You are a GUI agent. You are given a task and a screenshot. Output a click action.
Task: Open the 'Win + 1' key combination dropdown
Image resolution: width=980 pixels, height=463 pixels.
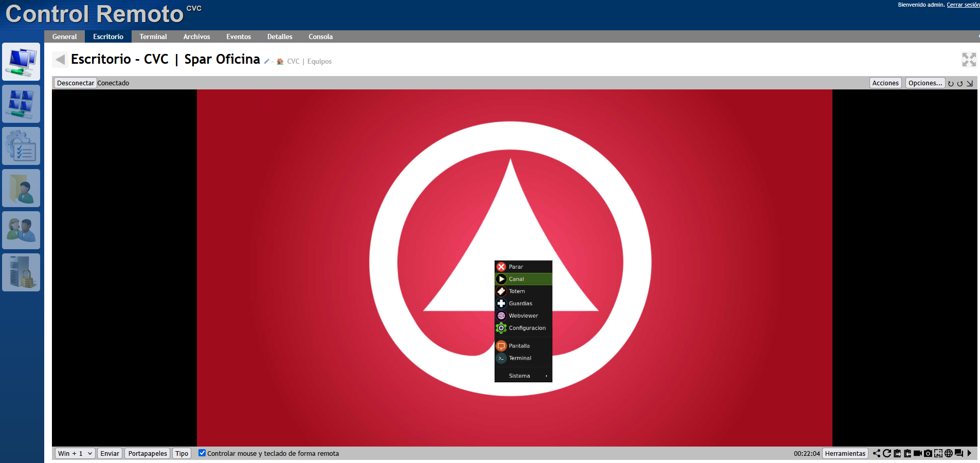(75, 453)
